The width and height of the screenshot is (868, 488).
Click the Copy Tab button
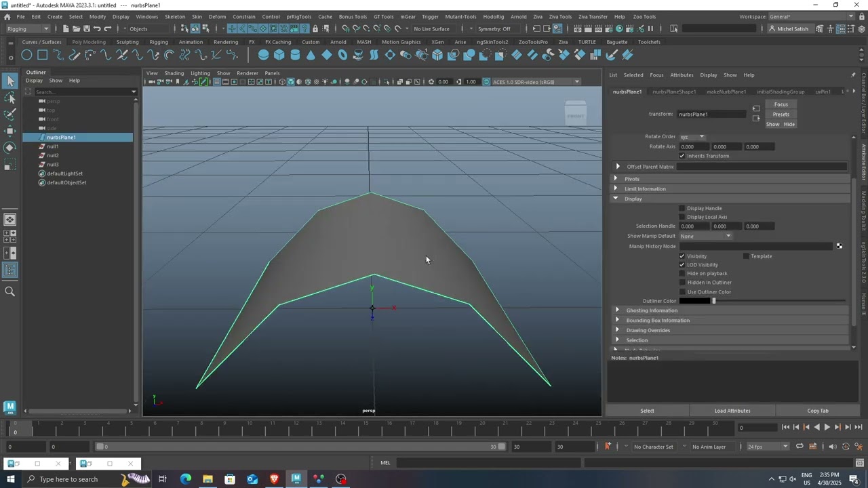[x=818, y=411]
